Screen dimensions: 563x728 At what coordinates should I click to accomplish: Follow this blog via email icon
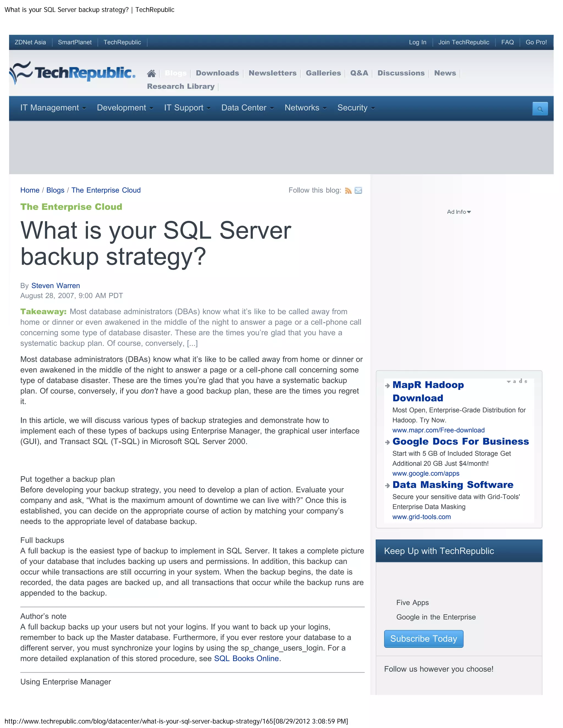click(358, 191)
